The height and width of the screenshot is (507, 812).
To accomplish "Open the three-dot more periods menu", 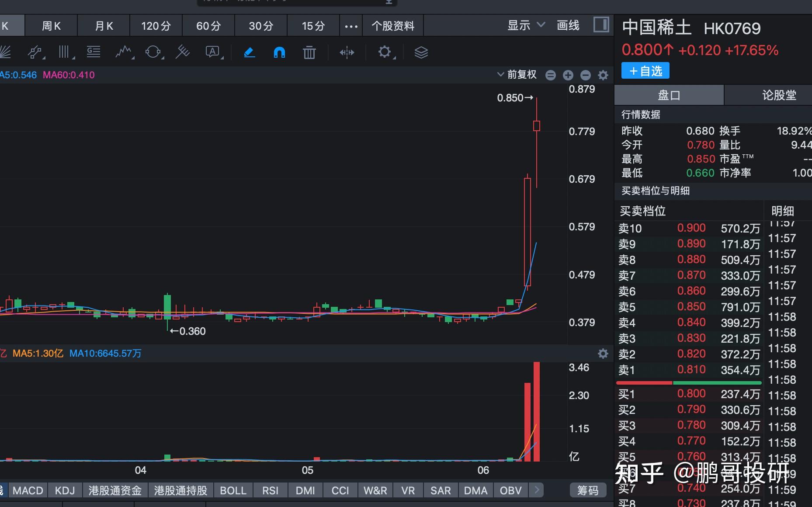I will [351, 26].
